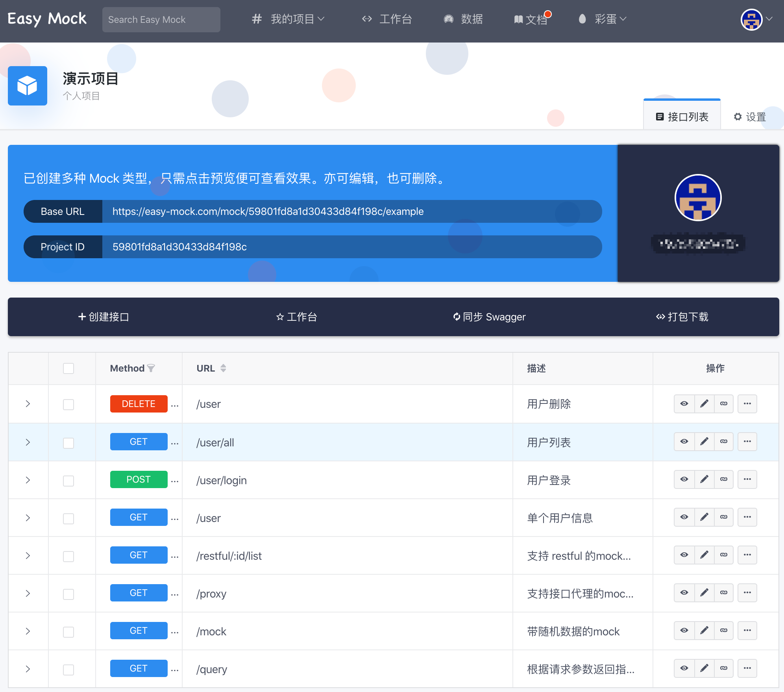Open 数据 in the top navigation
The image size is (784, 692).
click(463, 19)
